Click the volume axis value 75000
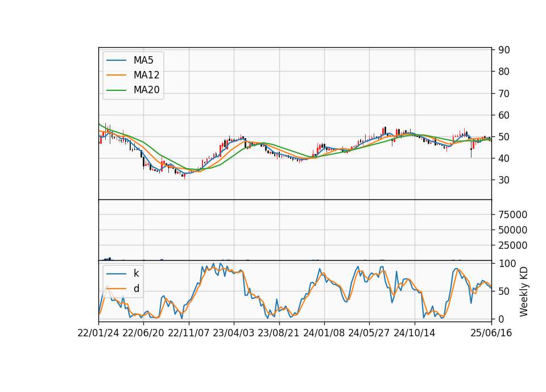The width and height of the screenshot is (546, 392). [512, 215]
